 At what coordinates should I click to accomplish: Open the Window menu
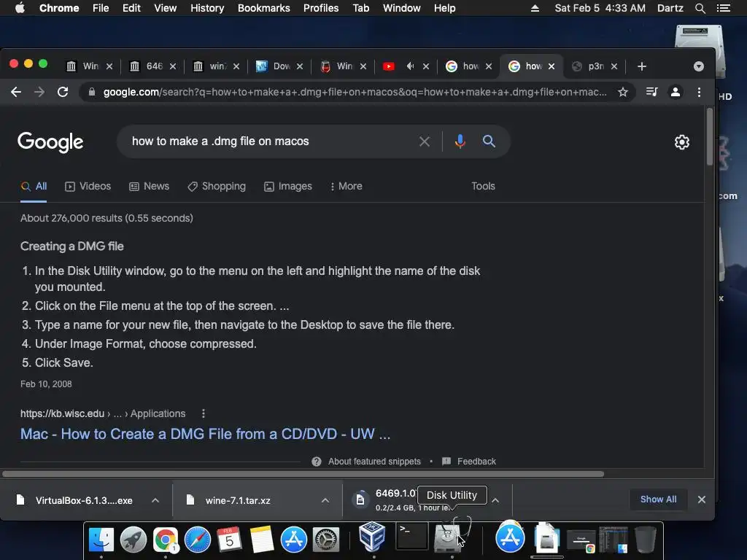tap(402, 8)
